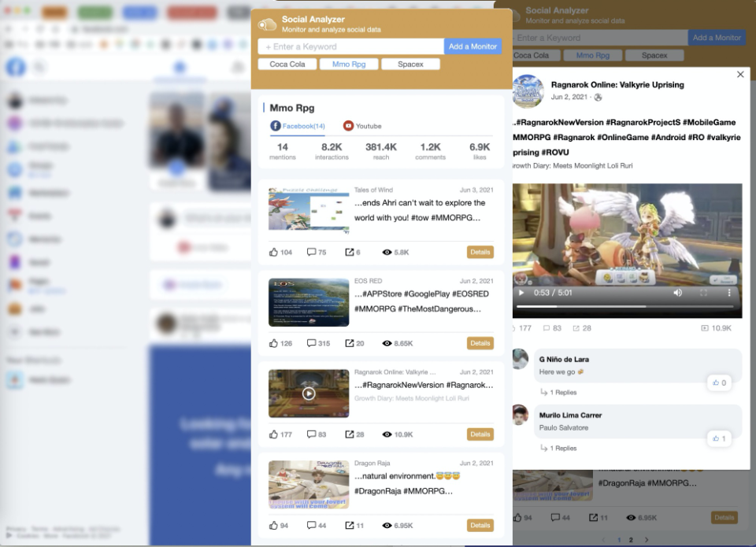Toggle fullscreen on the popup video
This screenshot has height=547, width=756.
coord(703,293)
